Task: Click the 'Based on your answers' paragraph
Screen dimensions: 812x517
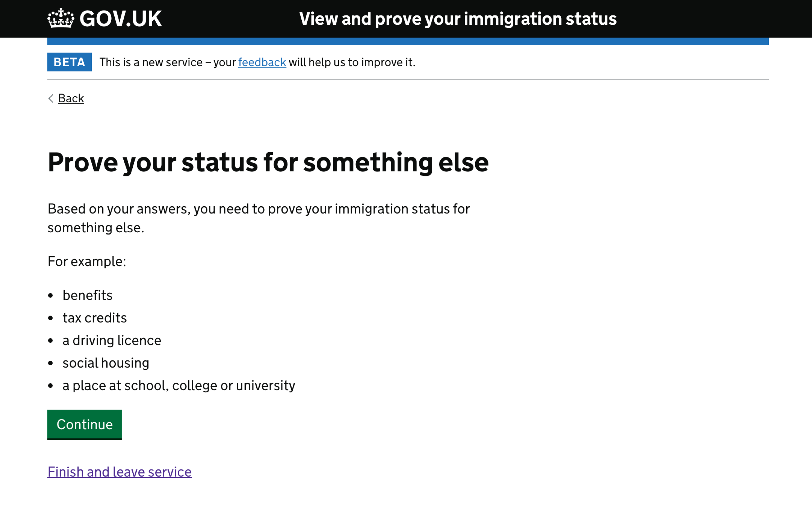Action: [259, 218]
